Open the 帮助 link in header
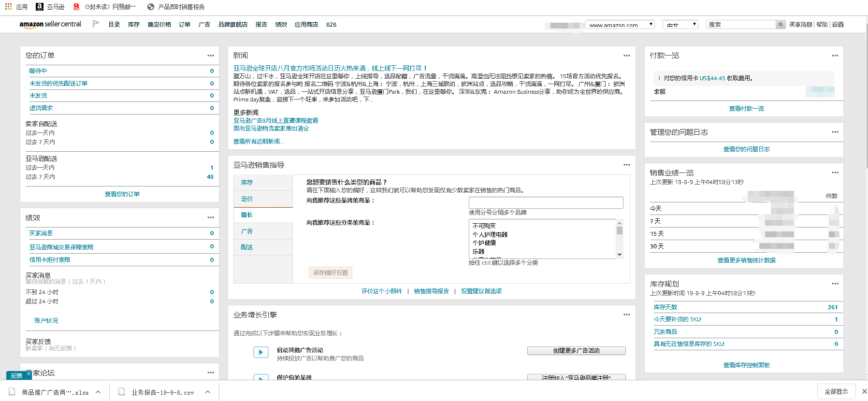 pos(822,25)
